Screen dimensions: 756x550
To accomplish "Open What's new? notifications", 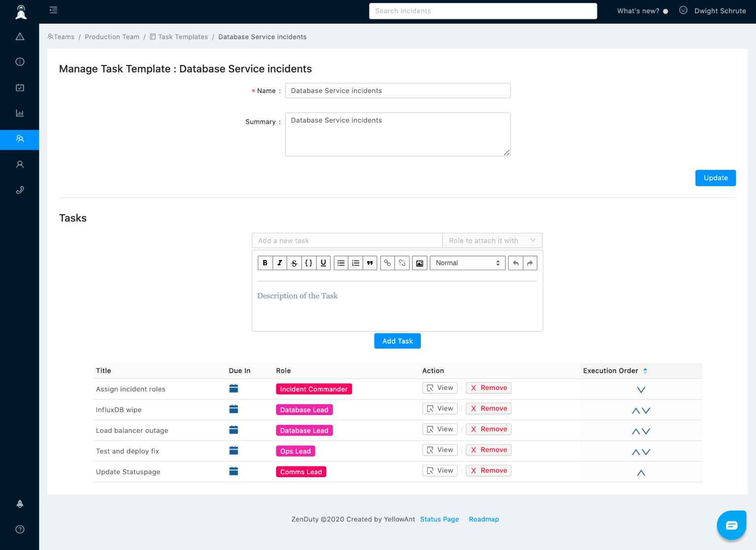I will [642, 11].
